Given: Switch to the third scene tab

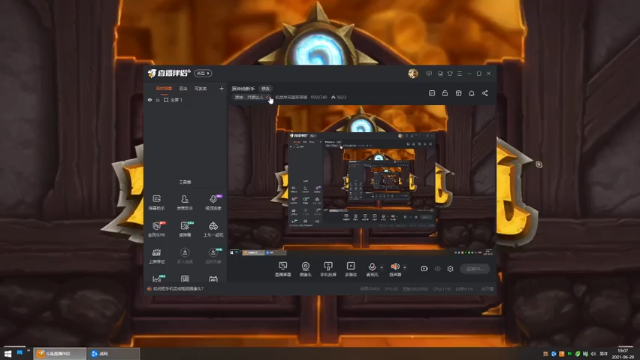Looking at the screenshot, I should [200, 89].
